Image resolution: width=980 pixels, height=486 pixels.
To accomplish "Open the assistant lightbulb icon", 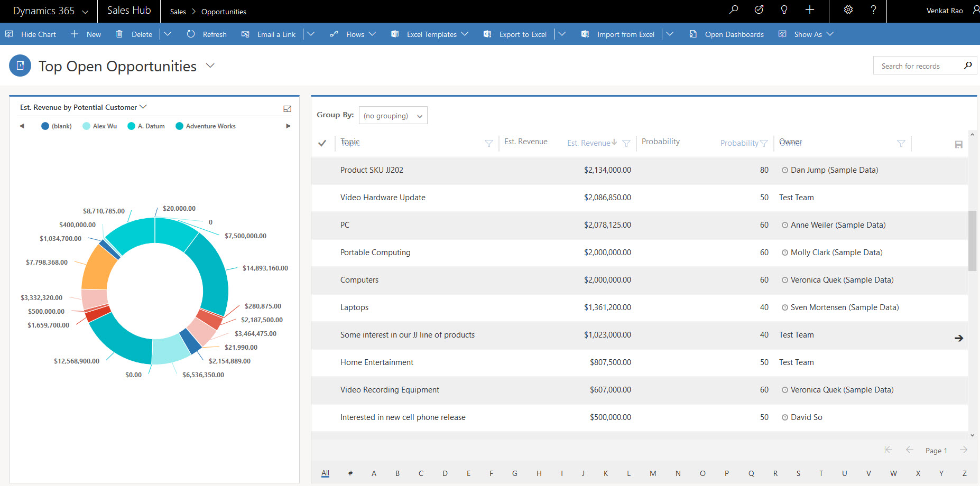I will point(784,10).
